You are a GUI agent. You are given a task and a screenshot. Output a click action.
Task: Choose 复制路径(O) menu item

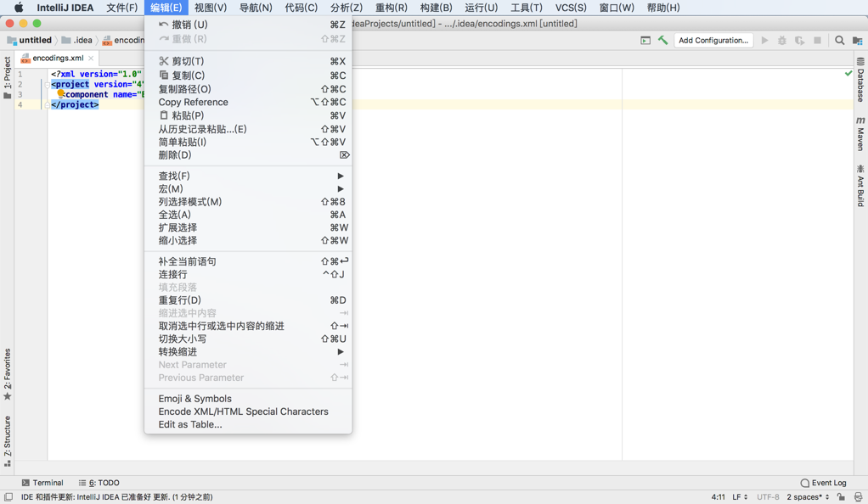coord(248,89)
